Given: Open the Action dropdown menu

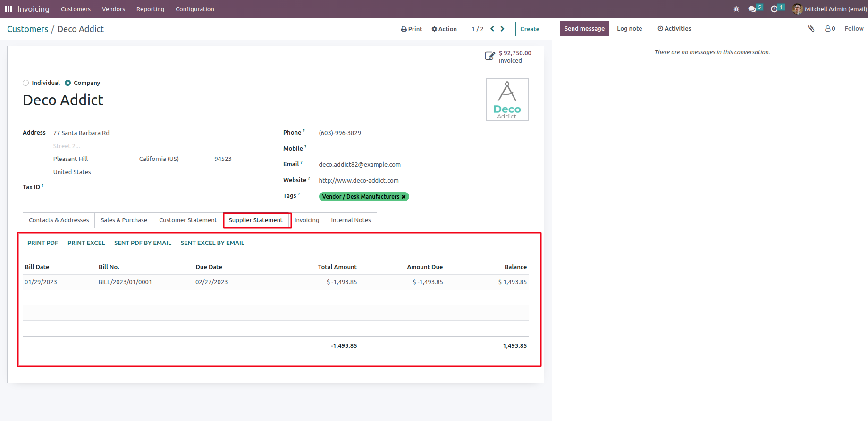Looking at the screenshot, I should pyautogui.click(x=444, y=29).
